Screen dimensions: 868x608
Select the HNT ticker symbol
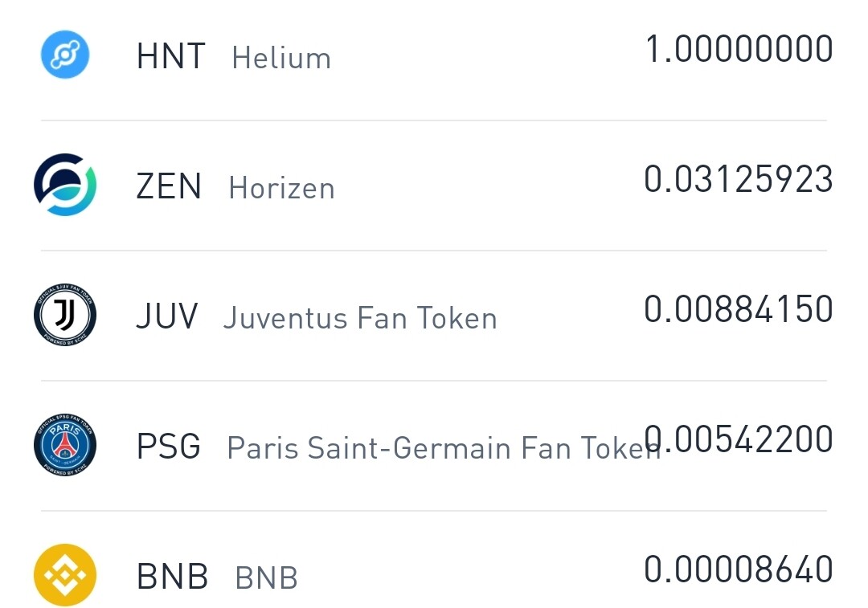click(171, 56)
